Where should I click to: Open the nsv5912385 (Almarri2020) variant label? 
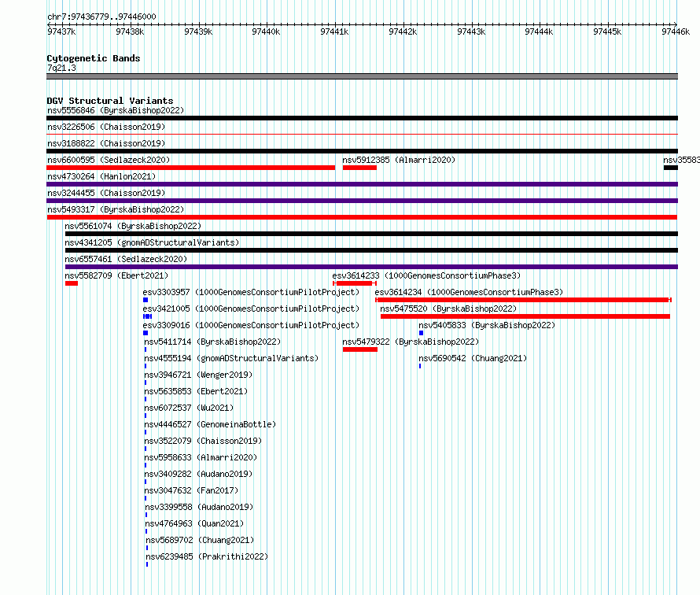pos(399,160)
